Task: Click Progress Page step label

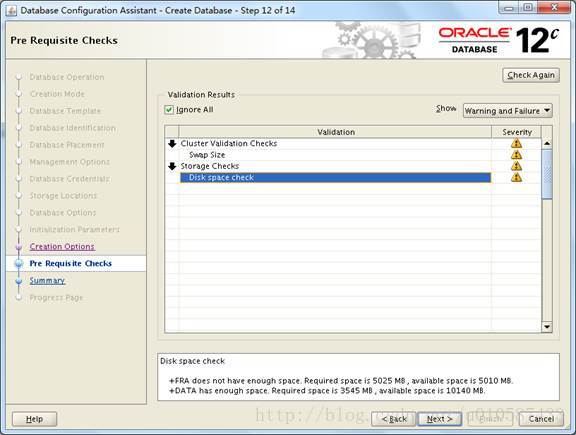Action: tap(56, 298)
